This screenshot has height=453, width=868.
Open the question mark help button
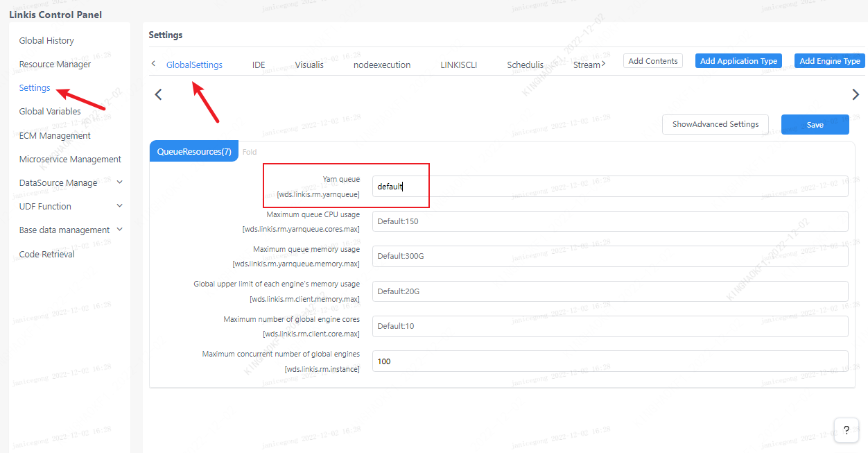point(846,430)
